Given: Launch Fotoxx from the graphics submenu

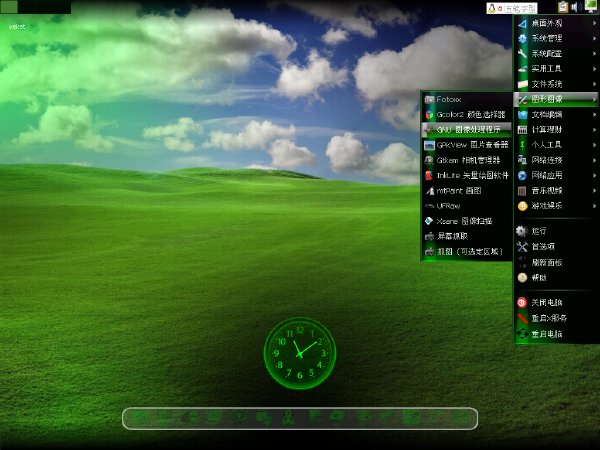Looking at the screenshot, I should coord(466,99).
